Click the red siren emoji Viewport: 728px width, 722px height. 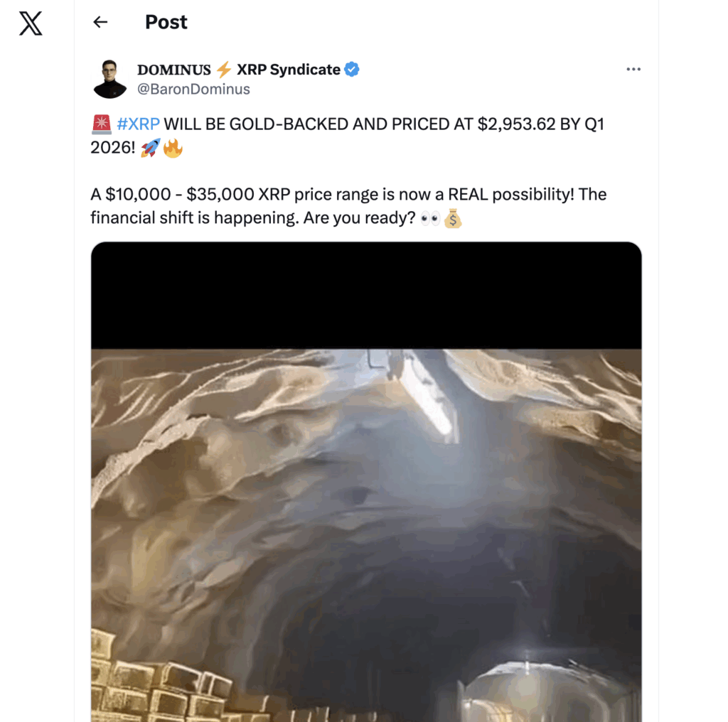click(x=101, y=125)
